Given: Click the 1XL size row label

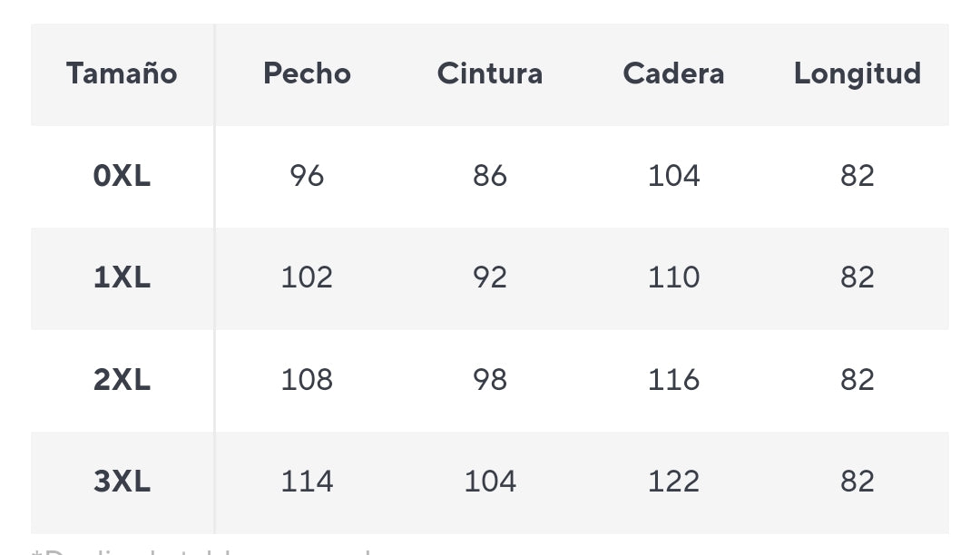Looking at the screenshot, I should (x=122, y=277).
